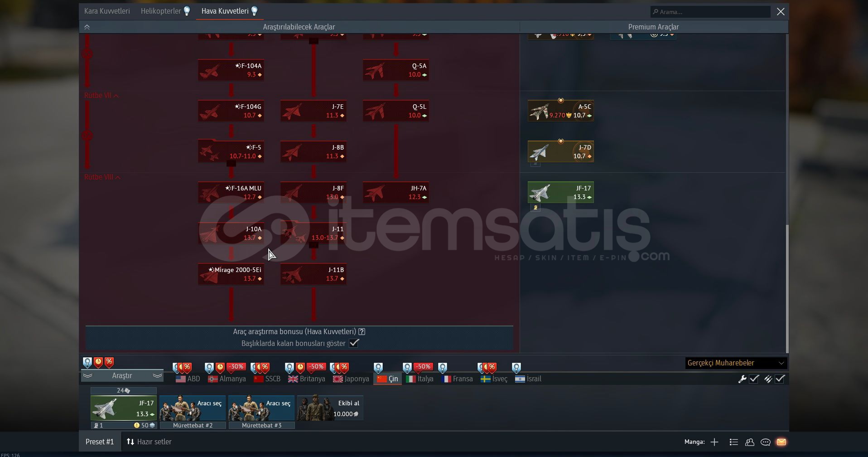Select the Q-5A aircraft card
This screenshot has height=457, width=868.
(396, 70)
